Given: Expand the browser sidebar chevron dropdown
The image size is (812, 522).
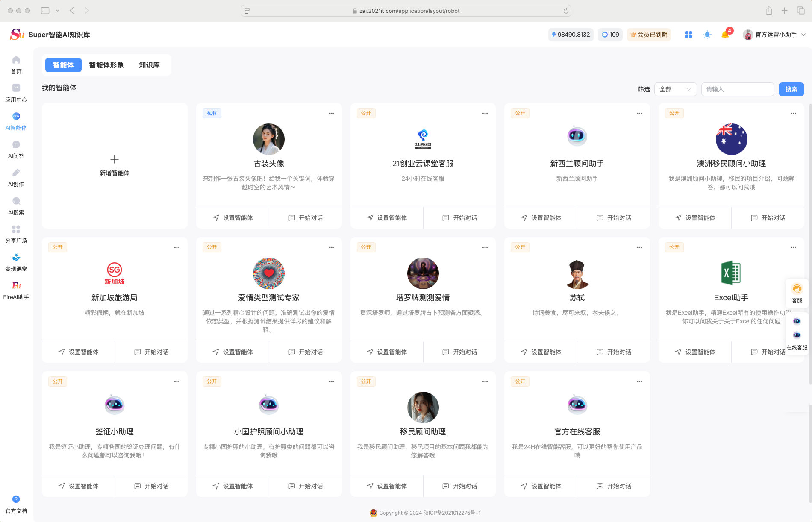Looking at the screenshot, I should coord(57,11).
